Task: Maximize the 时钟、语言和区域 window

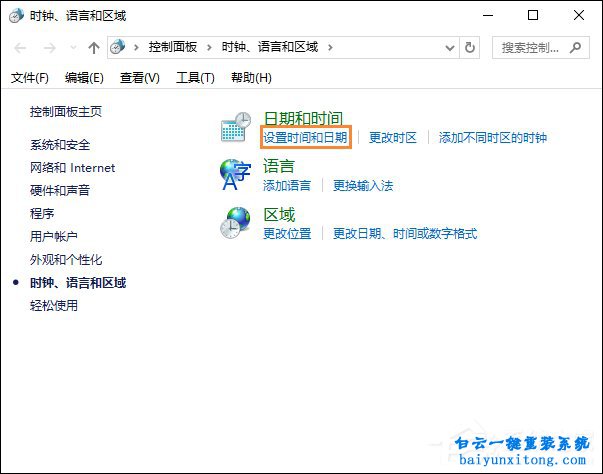Action: [x=533, y=15]
